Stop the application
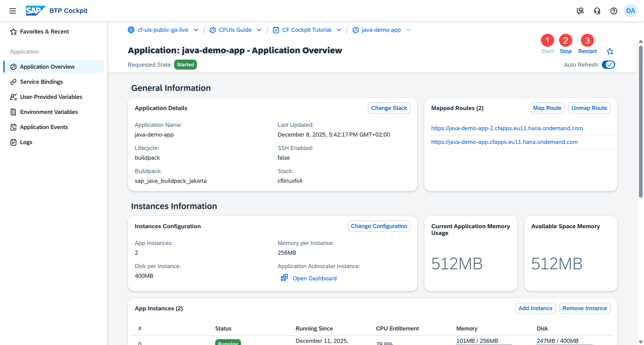This screenshot has width=644, height=345. 566,51
